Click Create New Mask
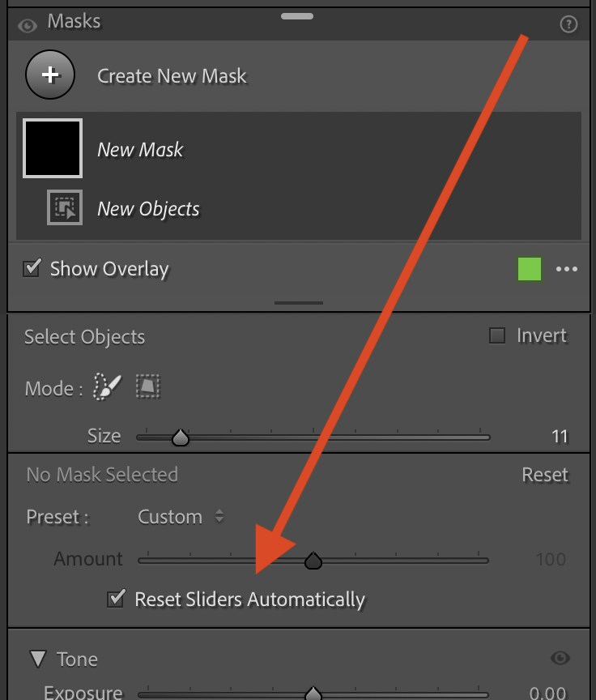 pyautogui.click(x=172, y=75)
